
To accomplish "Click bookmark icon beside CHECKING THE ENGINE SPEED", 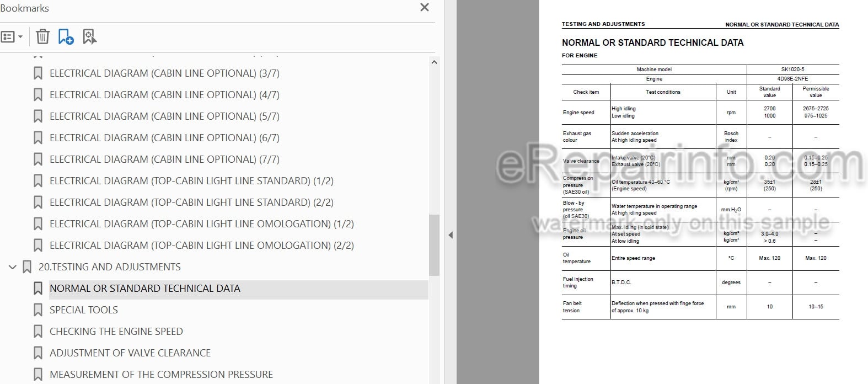I will (38, 332).
